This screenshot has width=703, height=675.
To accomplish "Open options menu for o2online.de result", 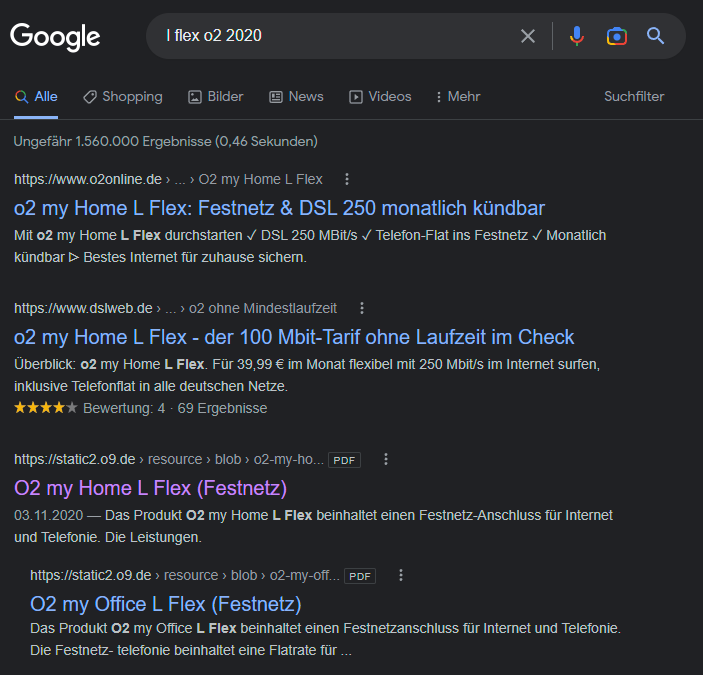I will click(347, 179).
